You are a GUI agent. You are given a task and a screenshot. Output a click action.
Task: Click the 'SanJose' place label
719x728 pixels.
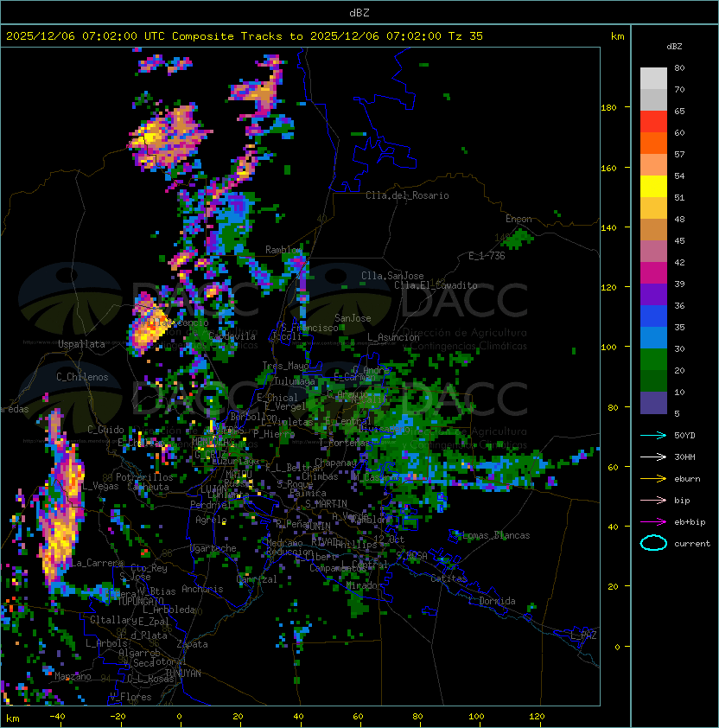coord(353,318)
